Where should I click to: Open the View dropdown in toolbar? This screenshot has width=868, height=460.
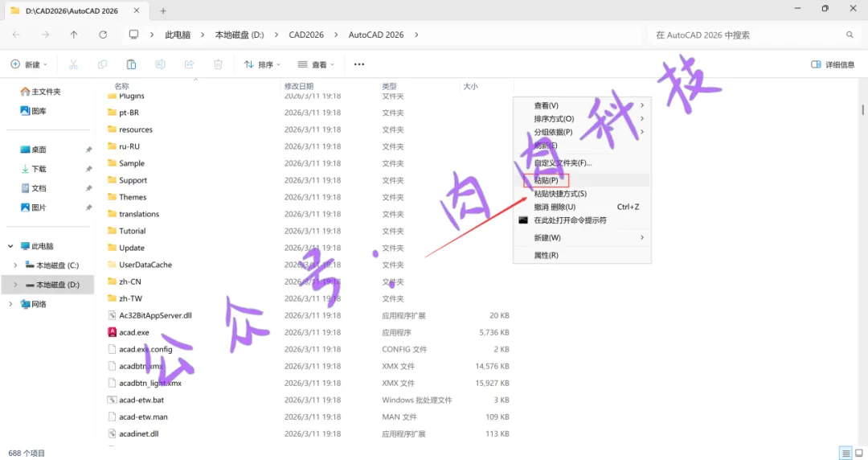pos(316,64)
